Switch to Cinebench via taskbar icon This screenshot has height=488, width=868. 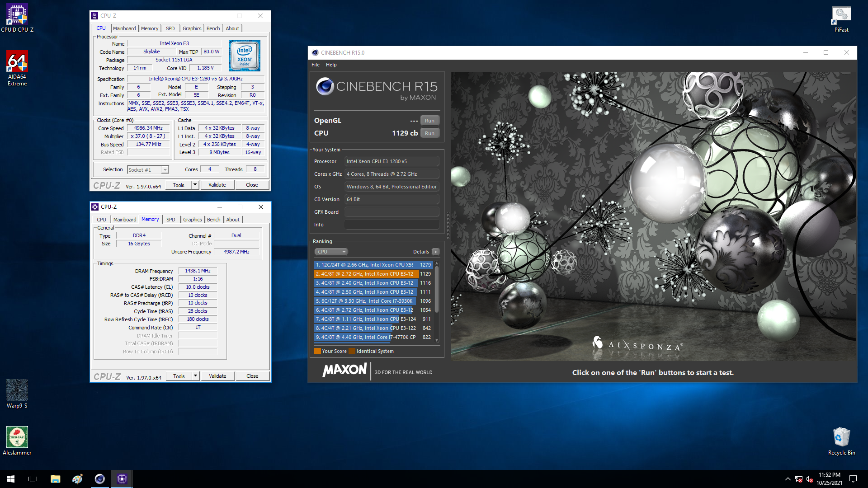click(99, 479)
